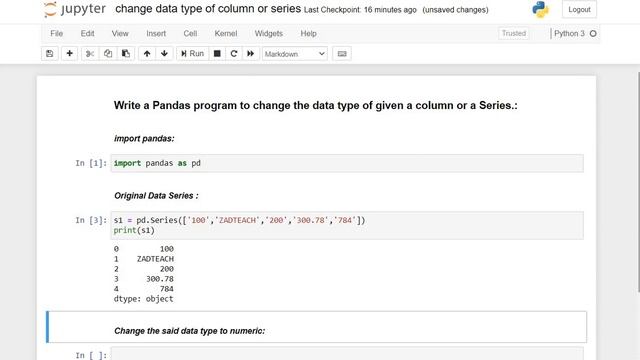The image size is (640, 360).
Task: Click the 'Write a Pandas program' heading
Action: point(316,105)
